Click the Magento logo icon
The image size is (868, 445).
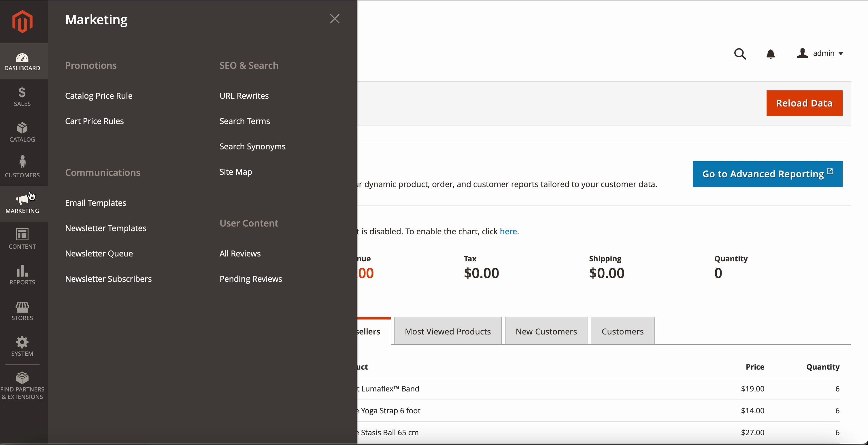point(22,22)
